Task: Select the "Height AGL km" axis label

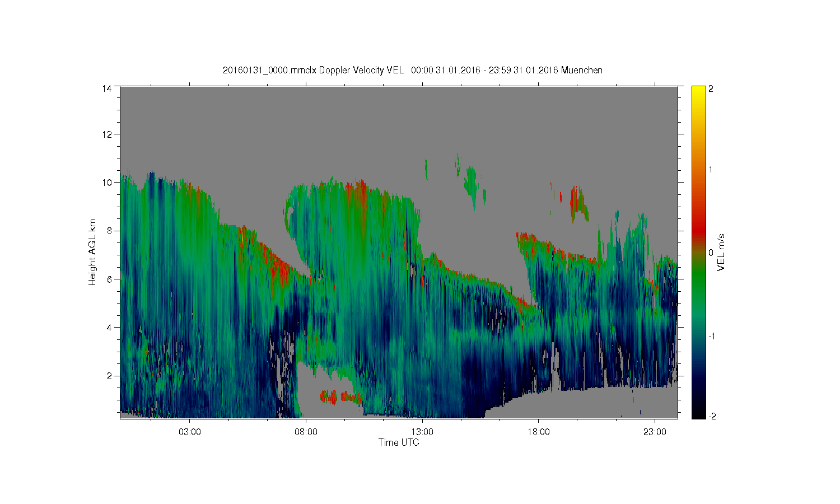Action: tap(92, 252)
